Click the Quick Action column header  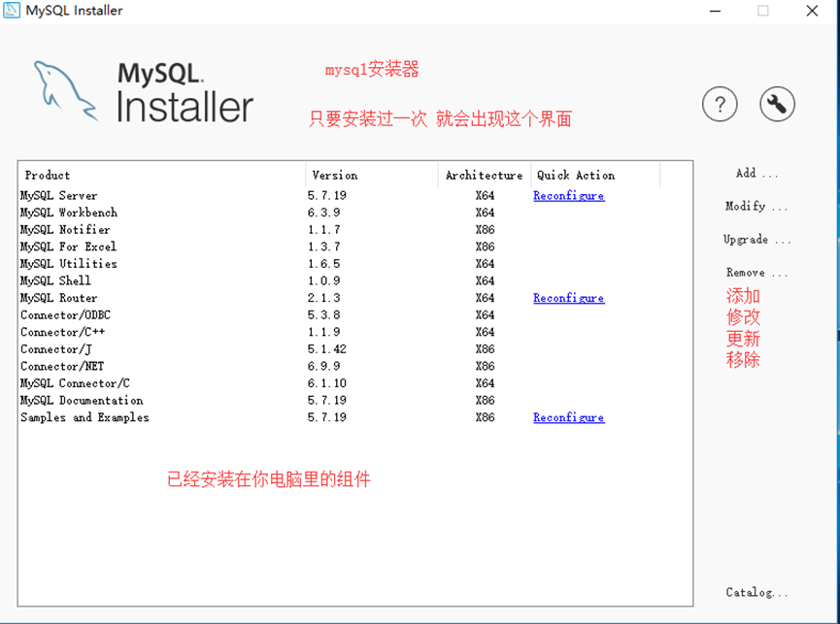tap(595, 176)
